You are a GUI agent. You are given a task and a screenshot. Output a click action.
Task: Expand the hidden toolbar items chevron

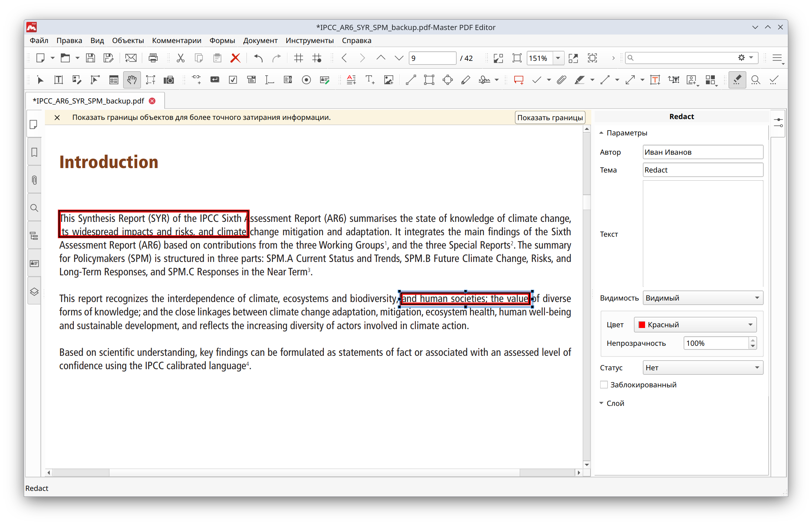(614, 58)
